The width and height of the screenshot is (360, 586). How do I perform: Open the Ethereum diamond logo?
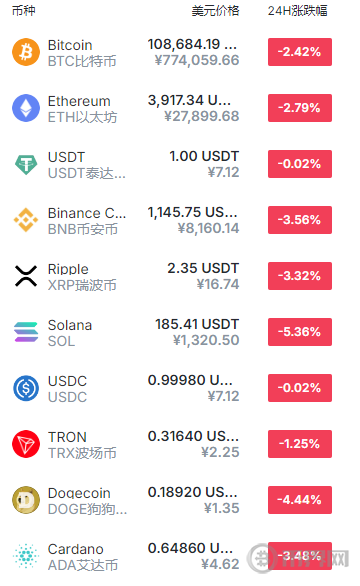tap(26, 108)
